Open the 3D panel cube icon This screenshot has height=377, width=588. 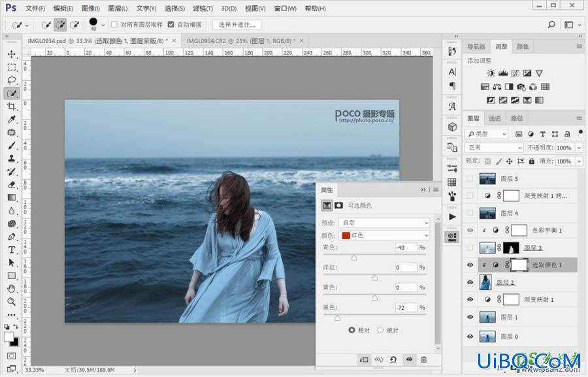[x=452, y=127]
